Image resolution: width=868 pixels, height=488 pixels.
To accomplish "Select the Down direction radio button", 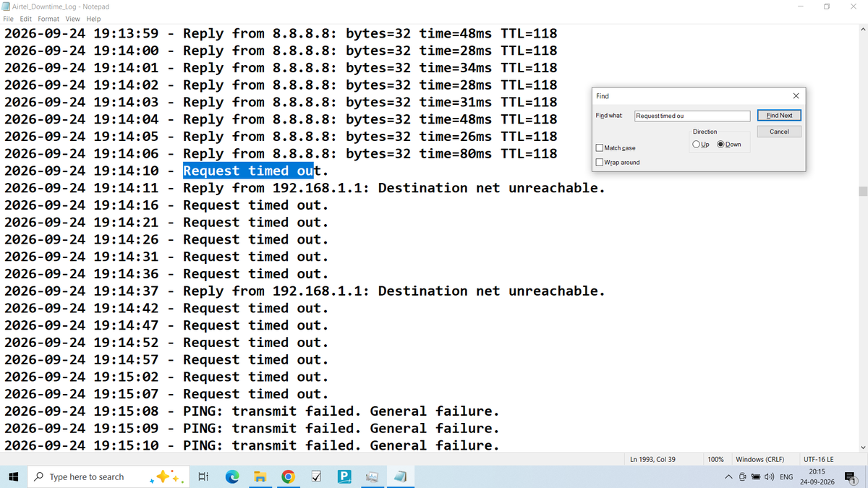I will pos(720,144).
